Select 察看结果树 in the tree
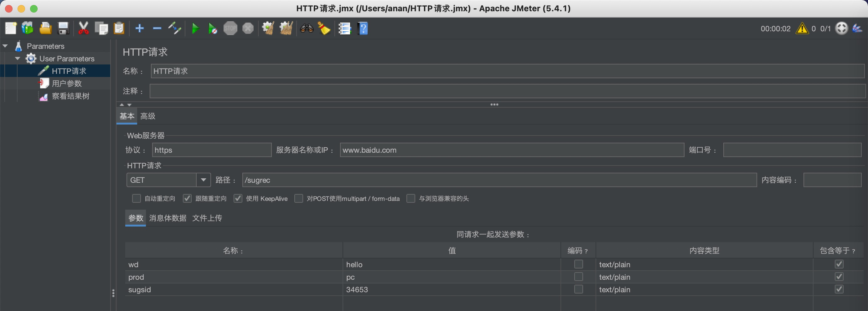 (70, 96)
